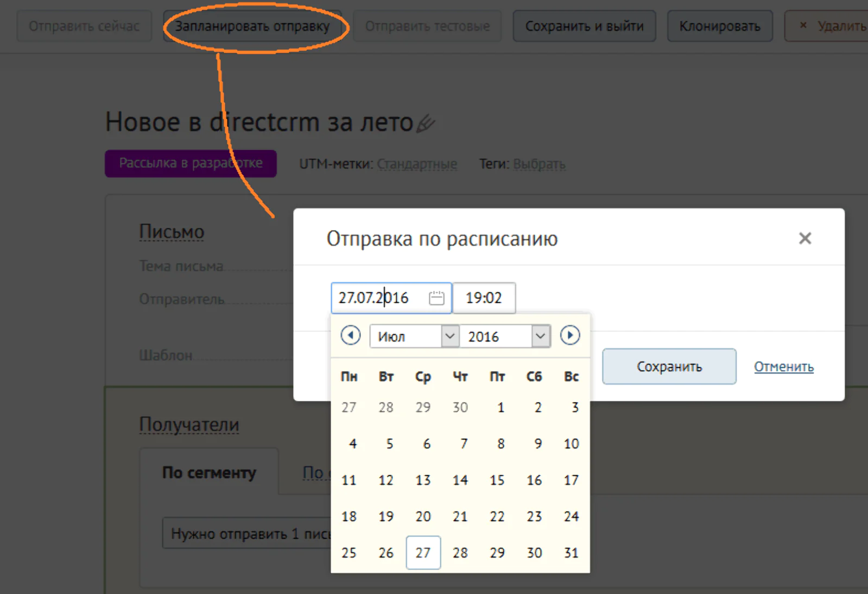The image size is (868, 594).
Task: Click the mailing title Новое в directcrm за лето
Action: click(259, 122)
